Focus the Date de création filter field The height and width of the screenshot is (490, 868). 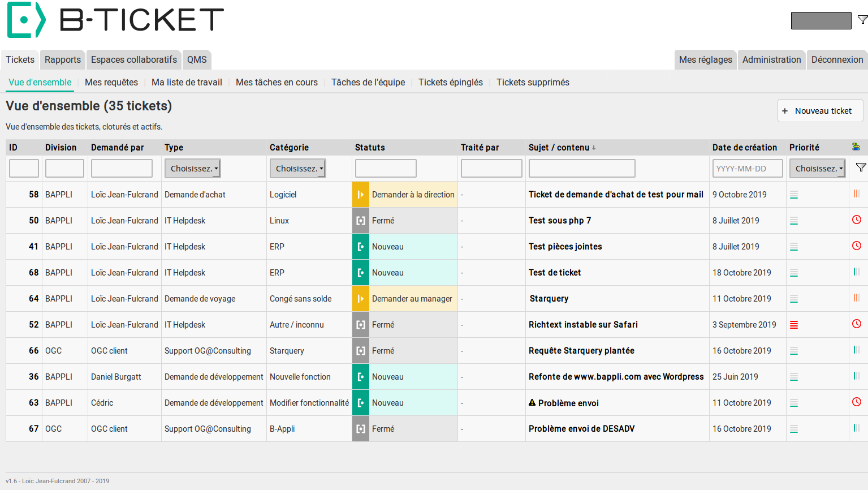click(x=748, y=169)
